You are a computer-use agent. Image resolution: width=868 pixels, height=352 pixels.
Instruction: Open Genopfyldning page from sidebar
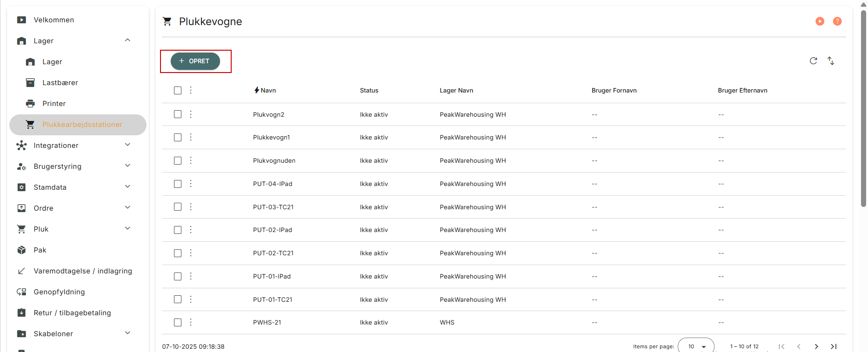59,292
